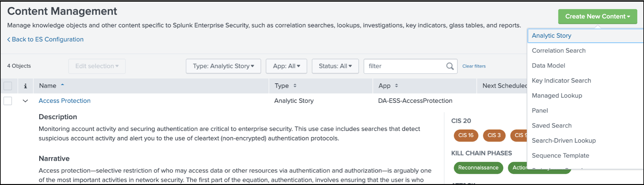Click the CIS 3 tag badge
644x185 pixels.
click(x=494, y=135)
